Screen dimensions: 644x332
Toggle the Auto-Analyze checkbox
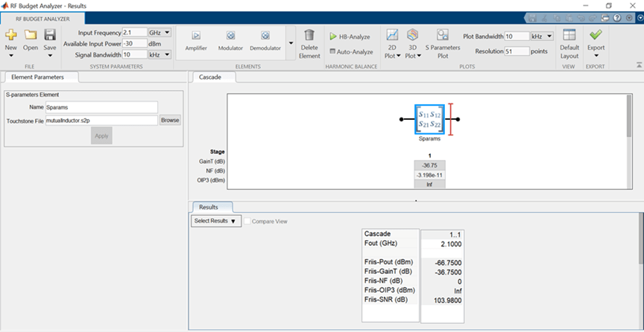pos(333,52)
